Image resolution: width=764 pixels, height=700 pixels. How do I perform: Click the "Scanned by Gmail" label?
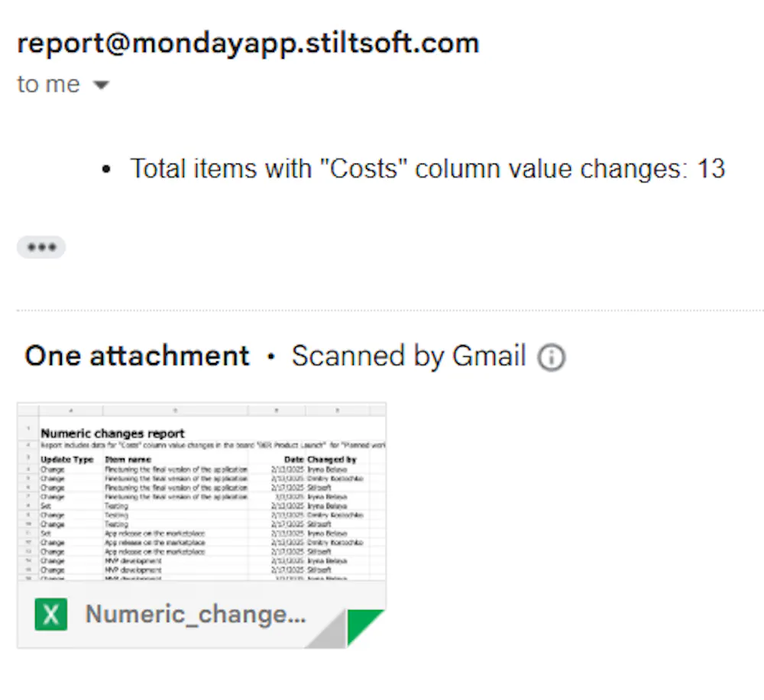[409, 356]
